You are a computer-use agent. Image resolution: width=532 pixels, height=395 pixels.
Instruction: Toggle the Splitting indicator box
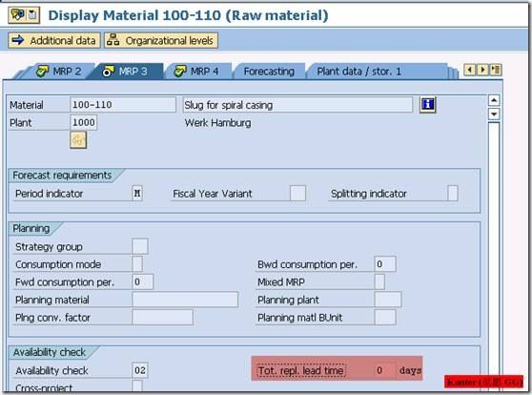click(453, 194)
